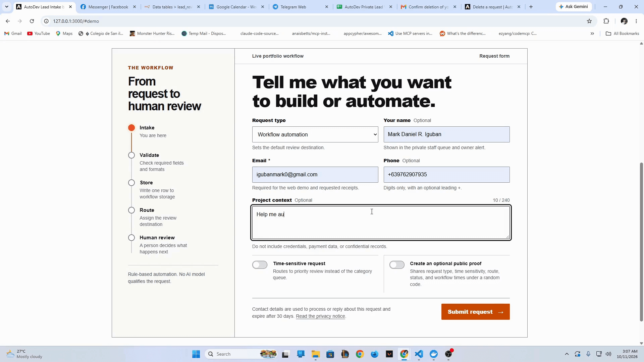Reload the current page
Image resolution: width=644 pixels, height=362 pixels.
pyautogui.click(x=32, y=21)
